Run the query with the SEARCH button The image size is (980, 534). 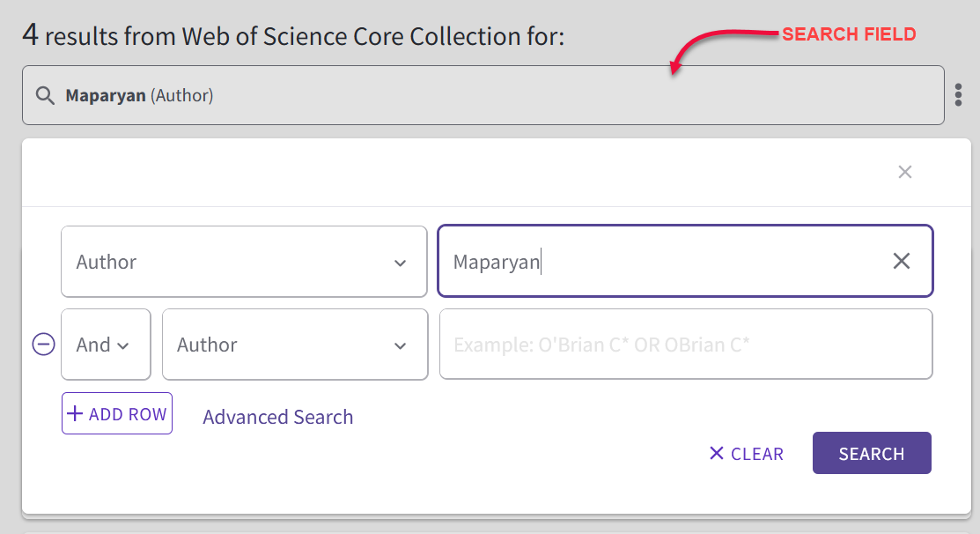872,453
